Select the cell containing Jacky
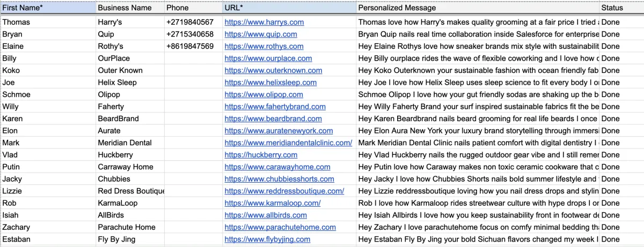The width and height of the screenshot is (644, 247). [x=48, y=179]
